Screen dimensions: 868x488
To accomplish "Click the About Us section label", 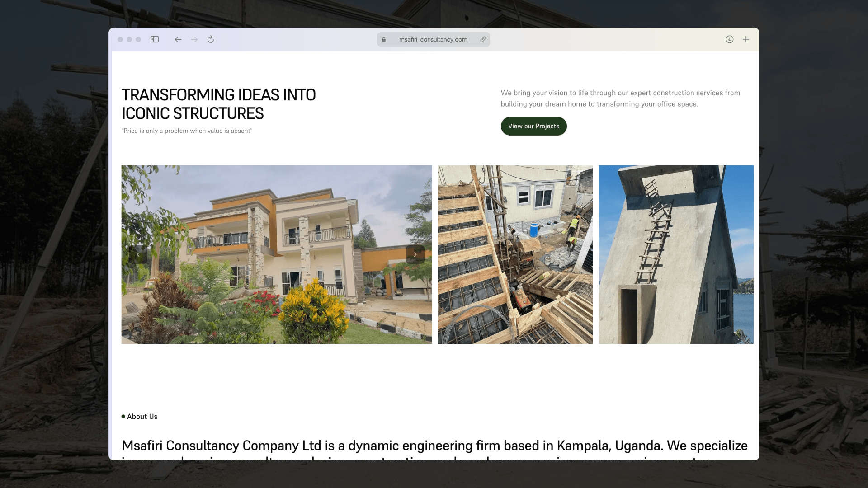I will (142, 417).
